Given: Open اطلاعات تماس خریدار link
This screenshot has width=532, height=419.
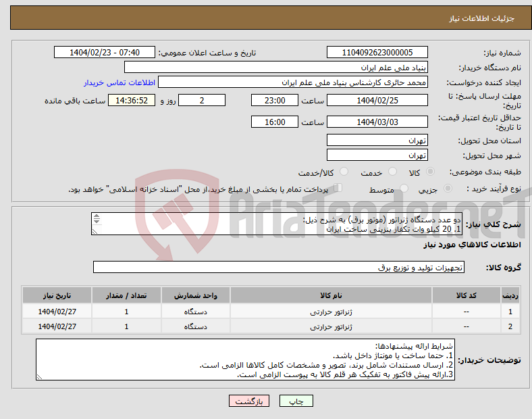Looking at the screenshot, I should pyautogui.click(x=119, y=82).
